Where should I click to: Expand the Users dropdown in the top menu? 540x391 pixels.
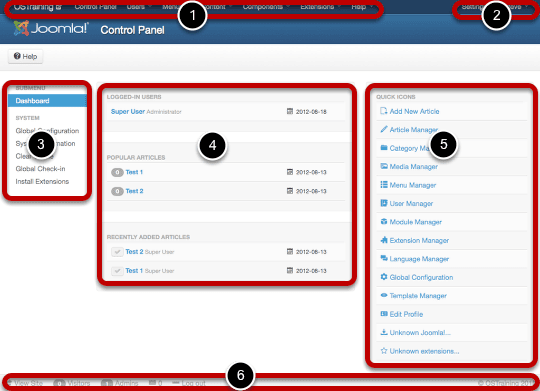[139, 7]
